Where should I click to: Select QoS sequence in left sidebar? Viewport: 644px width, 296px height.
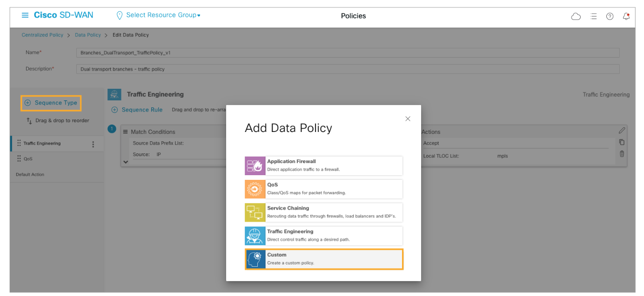click(28, 159)
